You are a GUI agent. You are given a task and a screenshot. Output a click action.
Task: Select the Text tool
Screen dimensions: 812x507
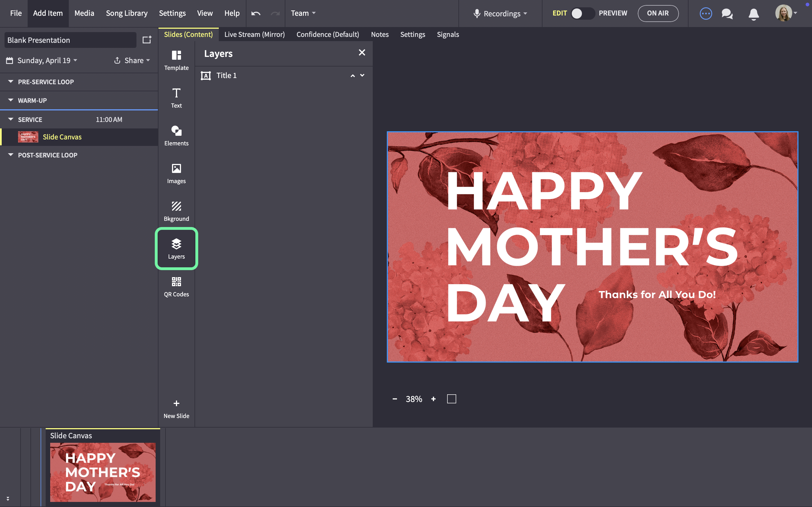[x=176, y=98]
